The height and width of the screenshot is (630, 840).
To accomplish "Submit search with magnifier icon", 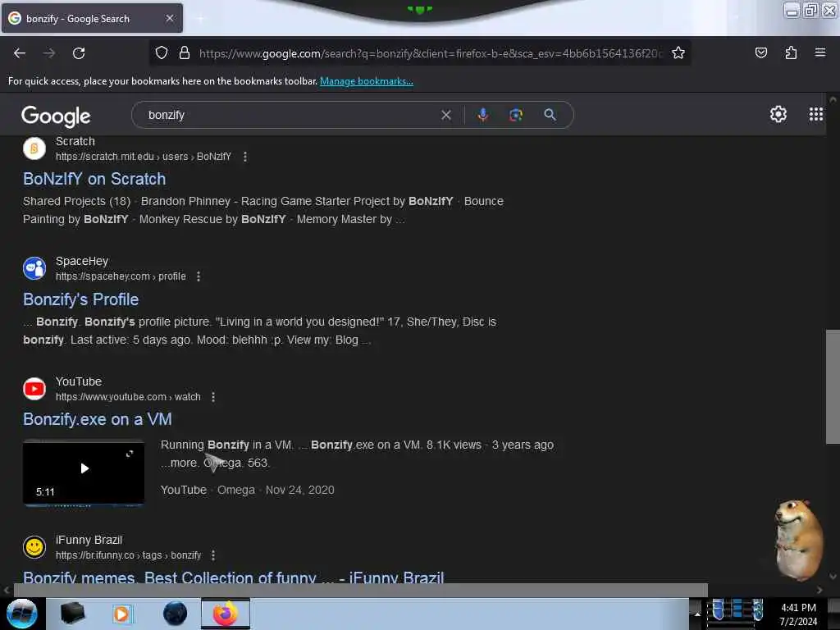I will click(550, 115).
